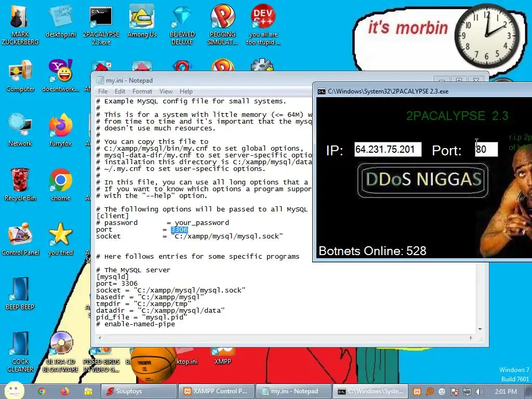
Task: Open the ULTRA CD BLOATWARE disc icon
Action: coord(60,352)
